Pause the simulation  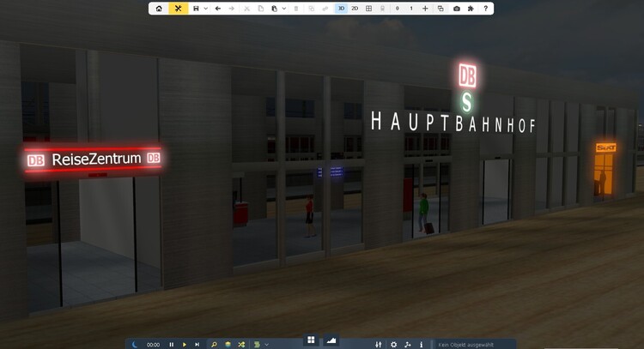(x=172, y=345)
